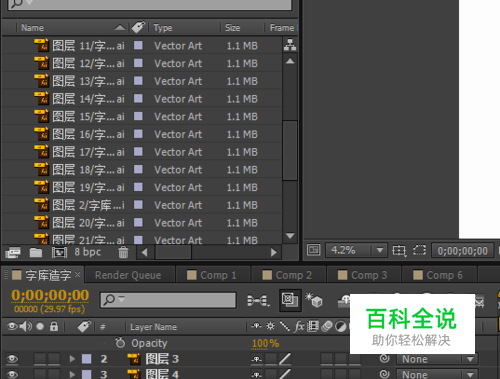Open grid and guide options icon
Viewport: 500px width, 379px height.
(399, 250)
